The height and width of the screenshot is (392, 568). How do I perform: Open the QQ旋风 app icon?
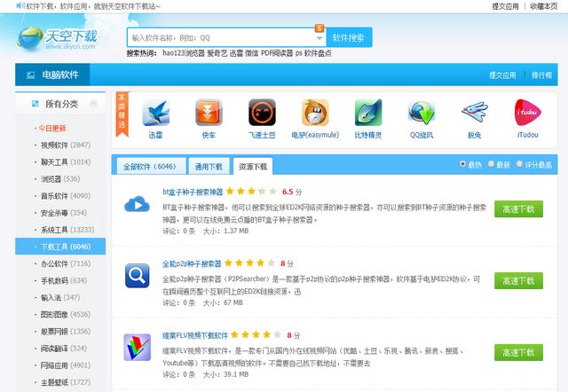[x=422, y=113]
